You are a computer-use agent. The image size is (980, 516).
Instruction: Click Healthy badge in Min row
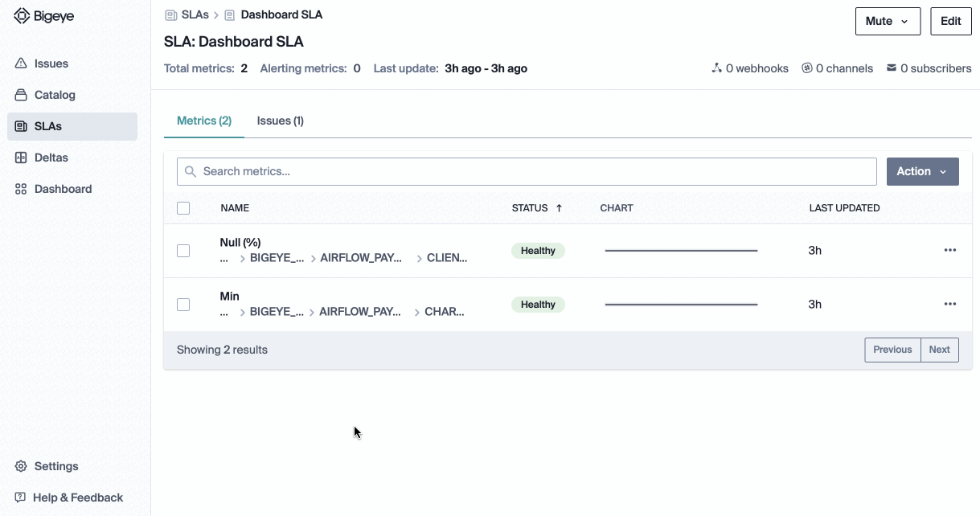(x=538, y=305)
